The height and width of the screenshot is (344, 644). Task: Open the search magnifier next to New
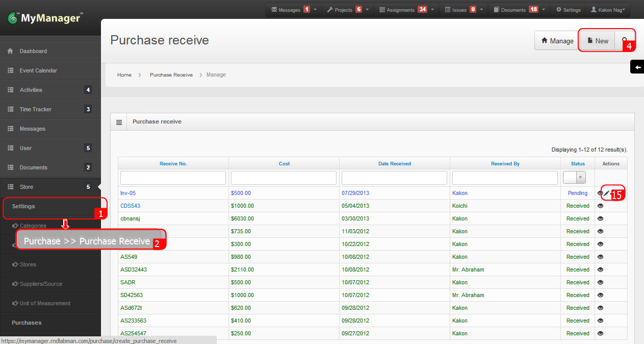click(625, 41)
